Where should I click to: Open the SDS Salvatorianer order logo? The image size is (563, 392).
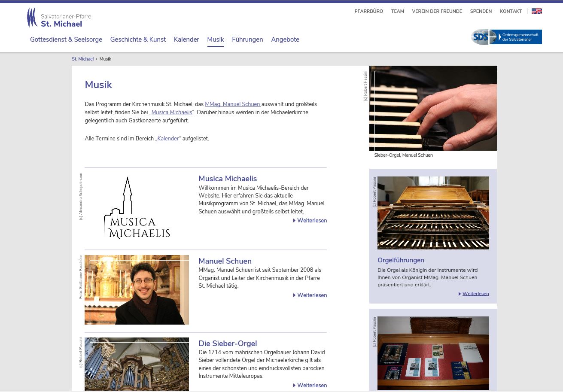(x=506, y=37)
